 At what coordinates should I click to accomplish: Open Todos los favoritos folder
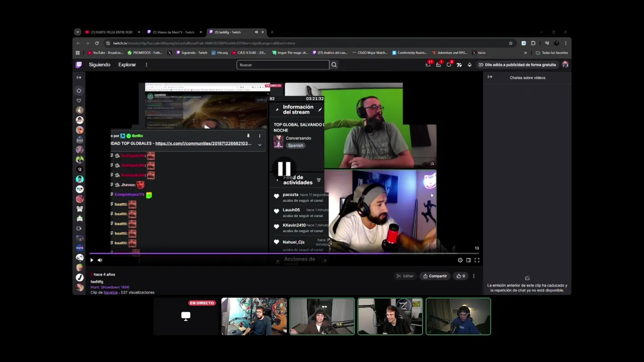pyautogui.click(x=552, y=52)
